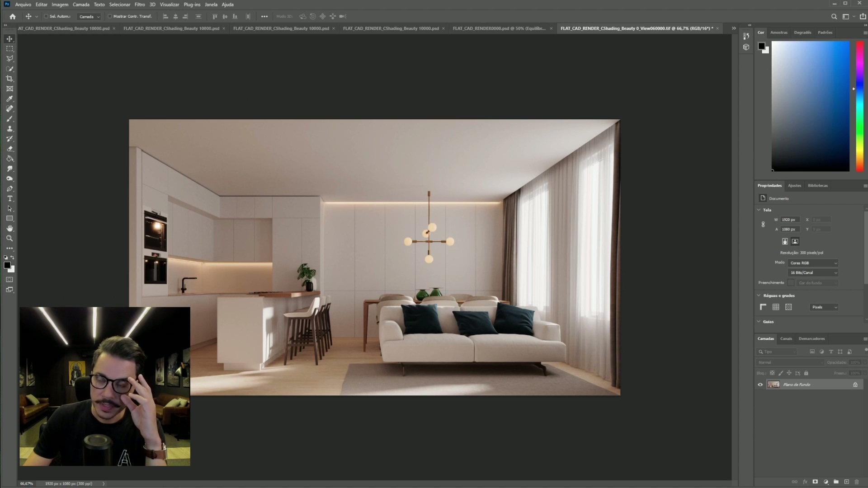868x488 pixels.
Task: Select the Crop tool
Action: pyautogui.click(x=9, y=79)
